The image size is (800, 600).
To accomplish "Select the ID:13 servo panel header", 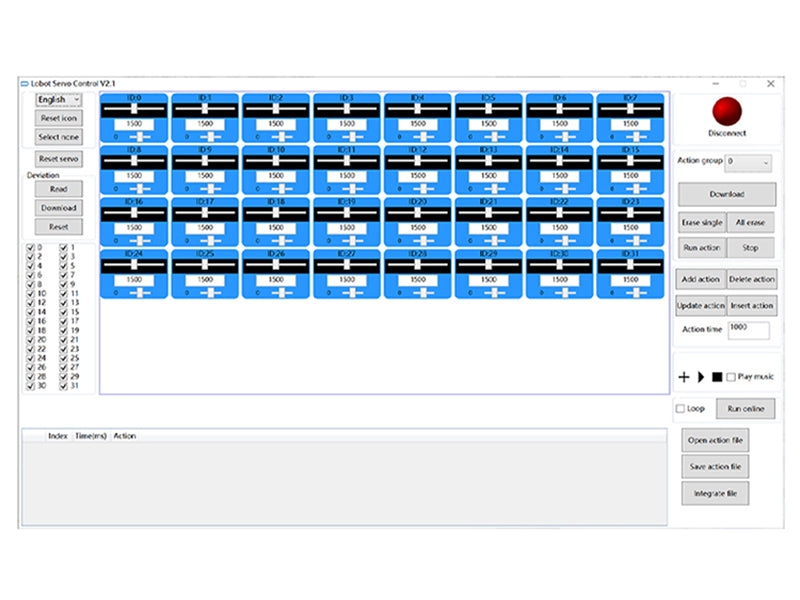I will point(488,149).
